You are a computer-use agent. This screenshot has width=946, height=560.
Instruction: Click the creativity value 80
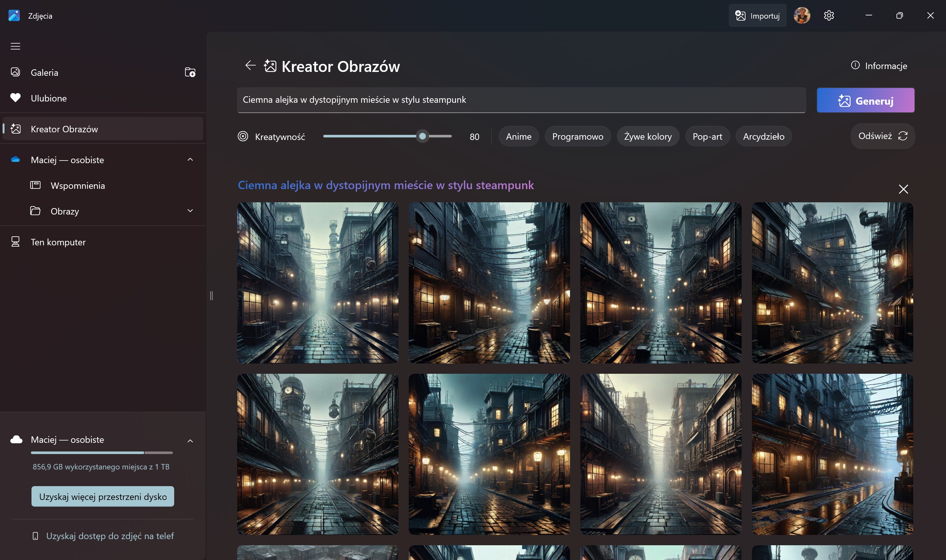click(474, 136)
